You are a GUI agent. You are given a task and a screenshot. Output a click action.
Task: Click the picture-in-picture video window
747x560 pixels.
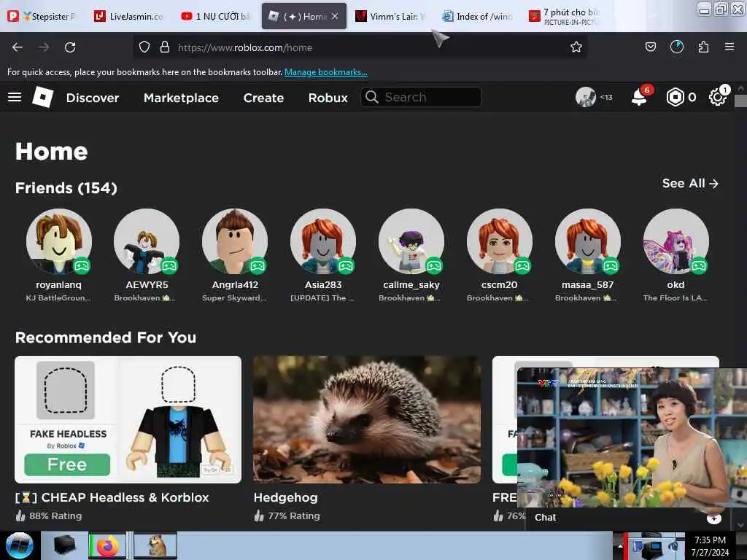tap(632, 437)
